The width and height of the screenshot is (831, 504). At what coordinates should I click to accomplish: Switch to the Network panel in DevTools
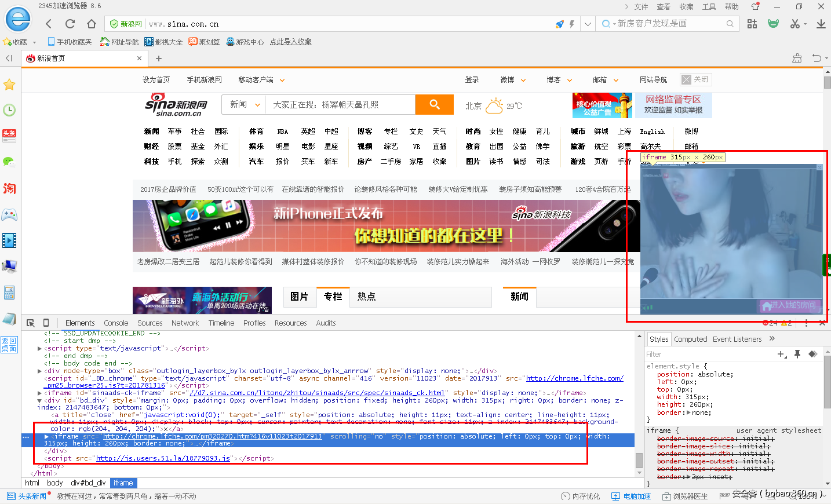[185, 323]
